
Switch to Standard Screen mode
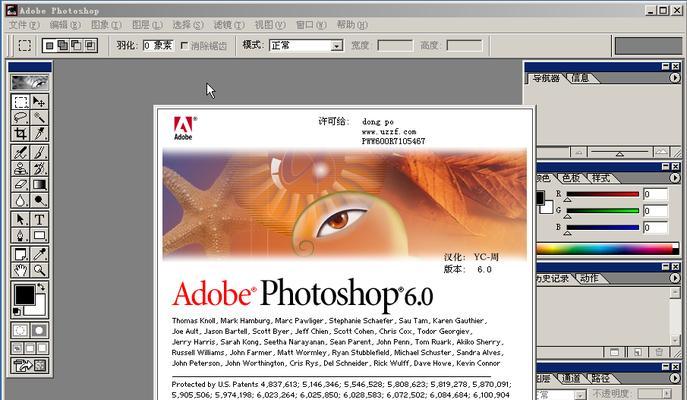coord(17,348)
